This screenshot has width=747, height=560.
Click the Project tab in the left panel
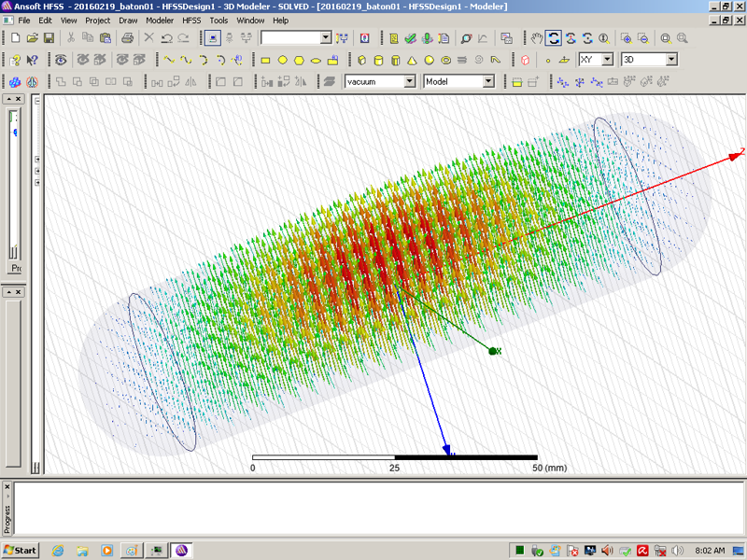coord(16,269)
